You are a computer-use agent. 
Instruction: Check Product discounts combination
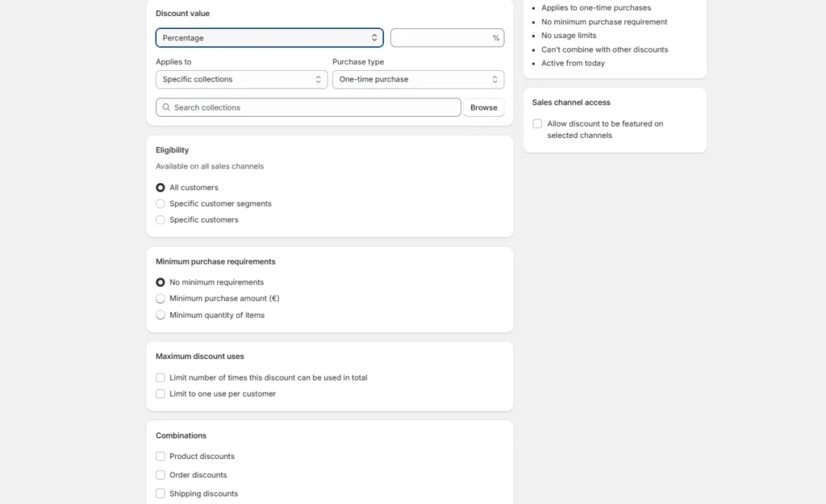161,456
